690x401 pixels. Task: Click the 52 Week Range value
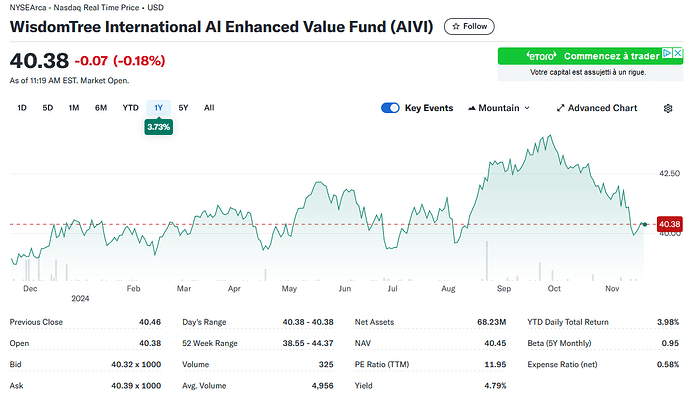click(x=308, y=343)
